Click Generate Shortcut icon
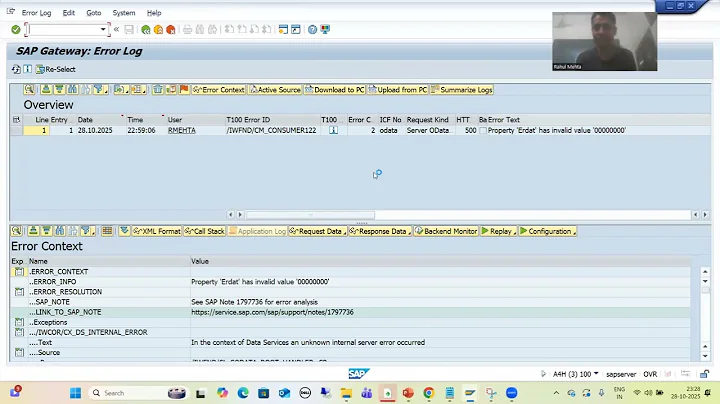Viewport: 720px width, 404px height. point(296,30)
